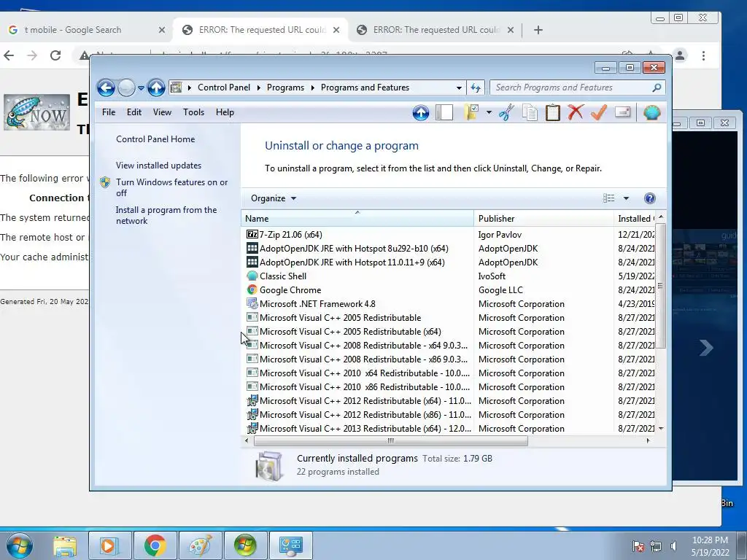Open the Tools menu
This screenshot has height=560, width=747.
click(x=193, y=112)
